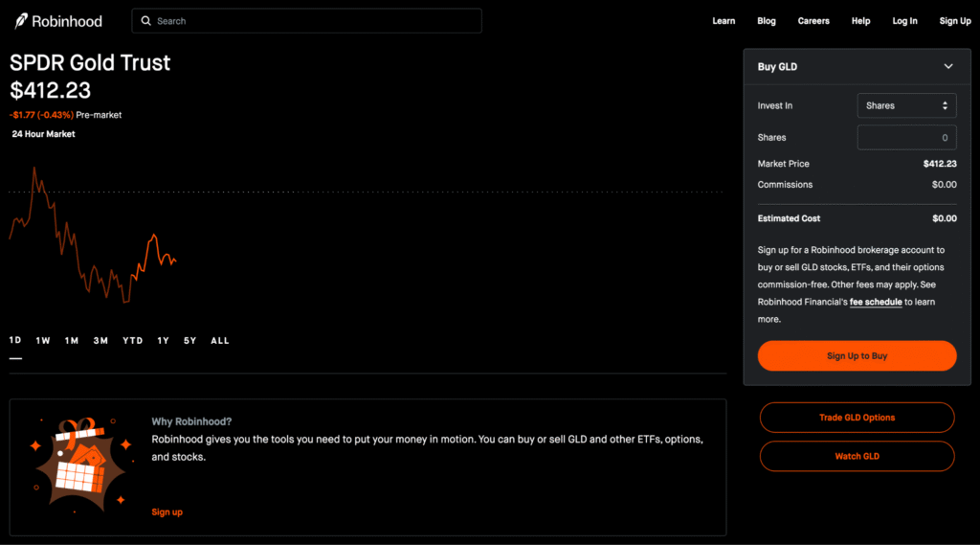Go to the Careers page

tap(813, 21)
